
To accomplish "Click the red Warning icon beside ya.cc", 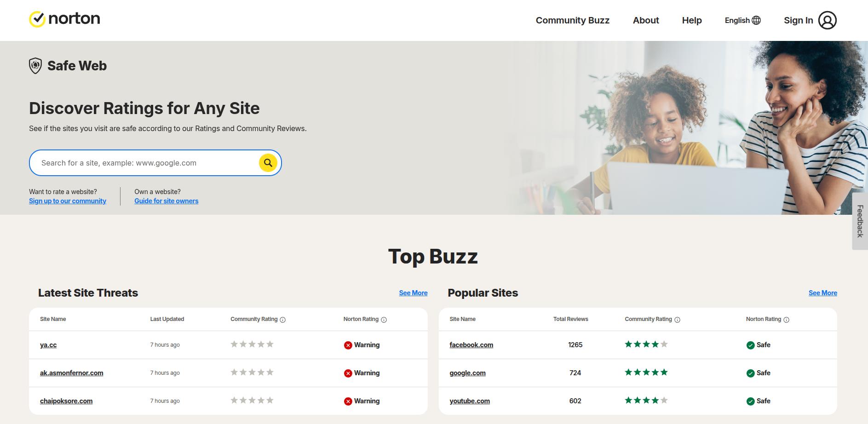I will [x=348, y=344].
